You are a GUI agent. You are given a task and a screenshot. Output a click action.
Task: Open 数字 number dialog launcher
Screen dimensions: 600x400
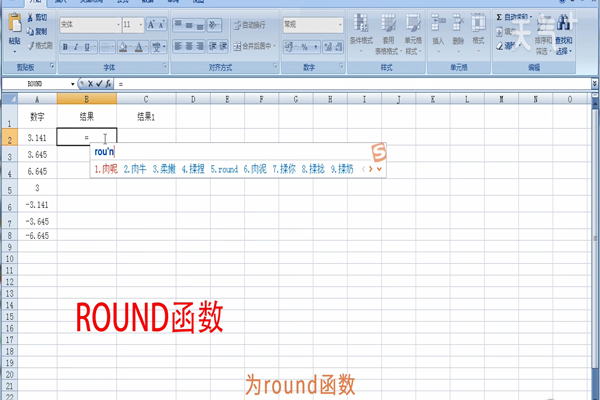tap(341, 67)
